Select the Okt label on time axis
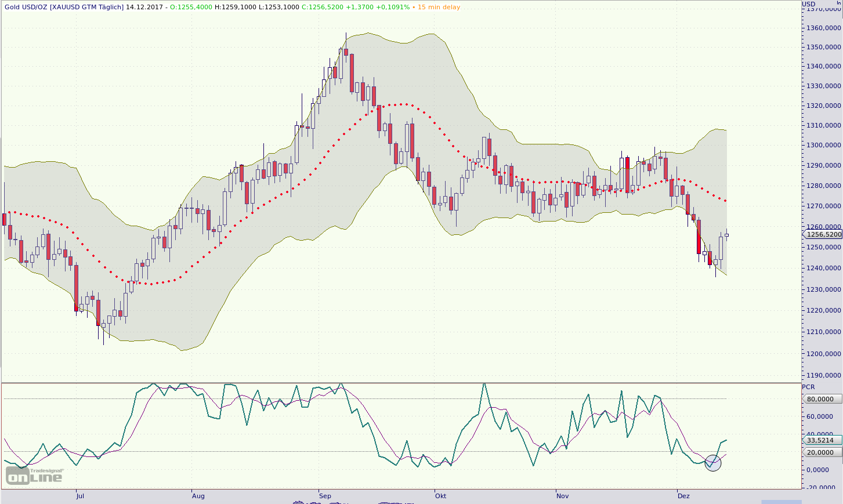The width and height of the screenshot is (843, 504). click(440, 496)
